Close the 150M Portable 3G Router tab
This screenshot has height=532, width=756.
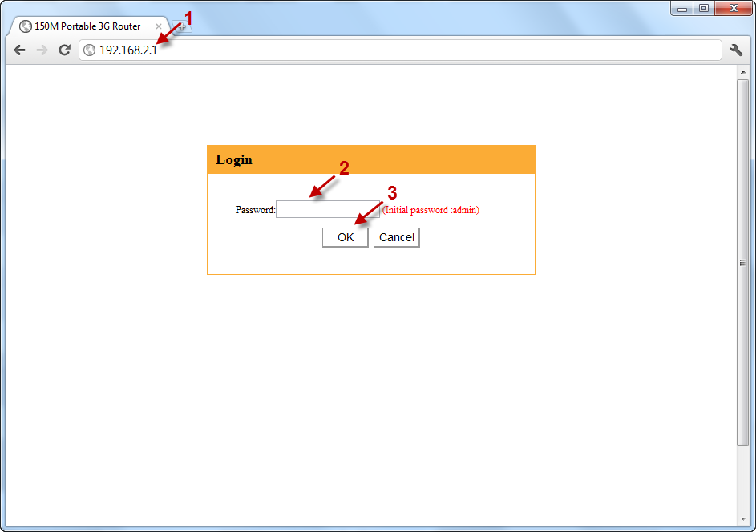(158, 26)
